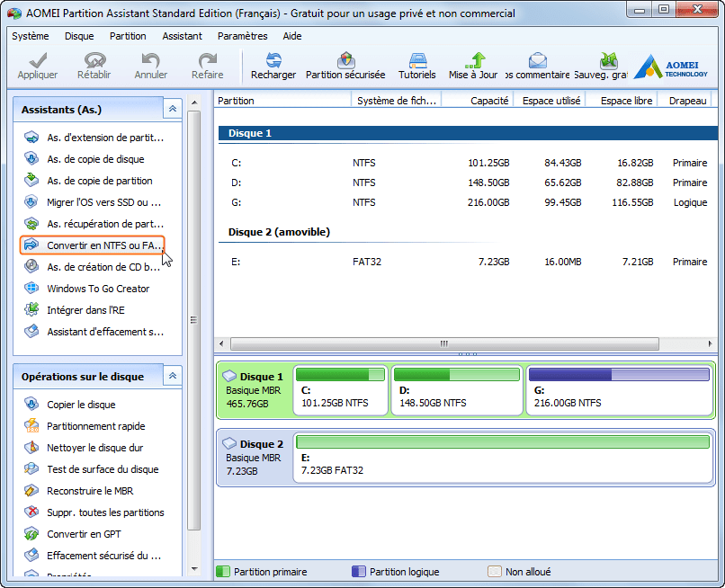
Task: Sort by Partition column header
Action: tap(282, 101)
